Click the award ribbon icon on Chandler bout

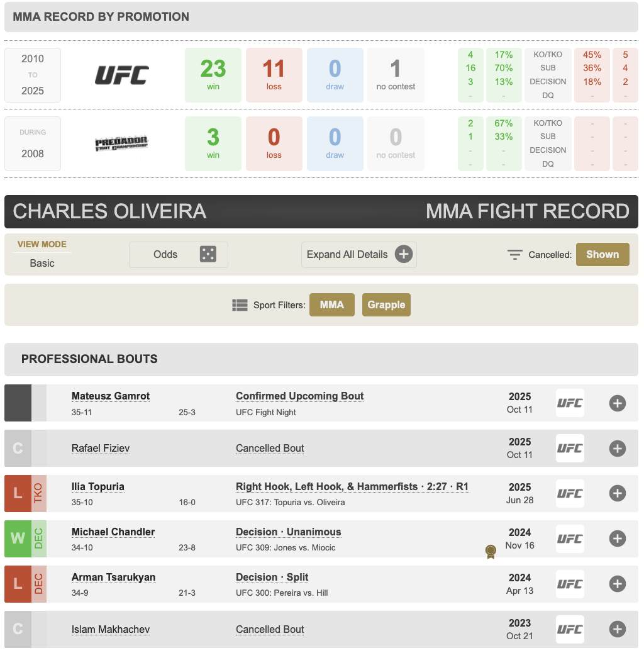click(491, 551)
